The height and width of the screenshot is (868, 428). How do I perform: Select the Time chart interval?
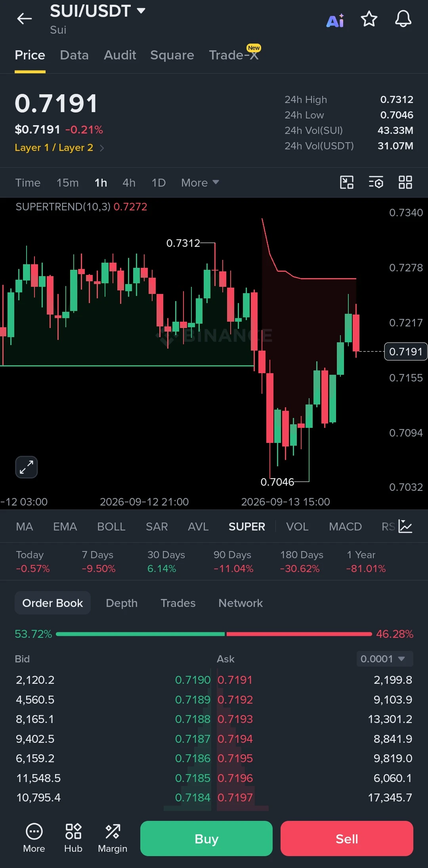tap(28, 183)
